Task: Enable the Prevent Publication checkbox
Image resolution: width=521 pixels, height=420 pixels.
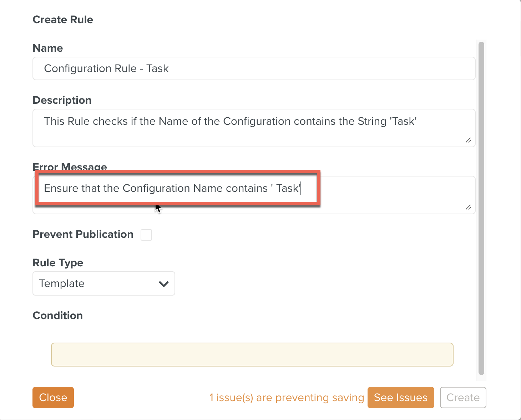Action: point(146,235)
